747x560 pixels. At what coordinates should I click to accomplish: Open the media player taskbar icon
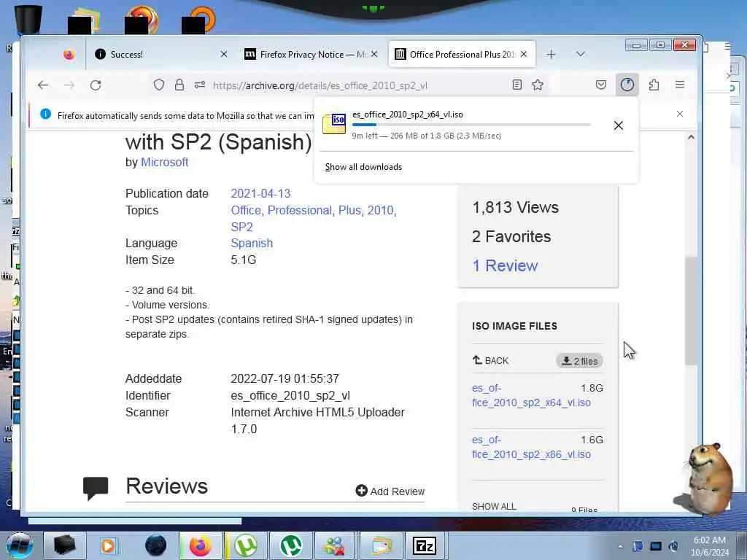109,545
